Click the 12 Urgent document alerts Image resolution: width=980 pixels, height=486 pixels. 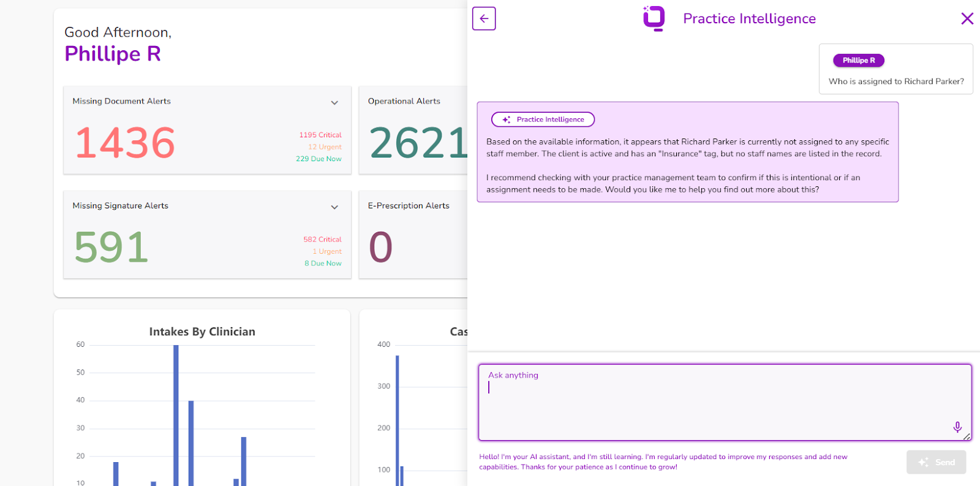tap(325, 147)
